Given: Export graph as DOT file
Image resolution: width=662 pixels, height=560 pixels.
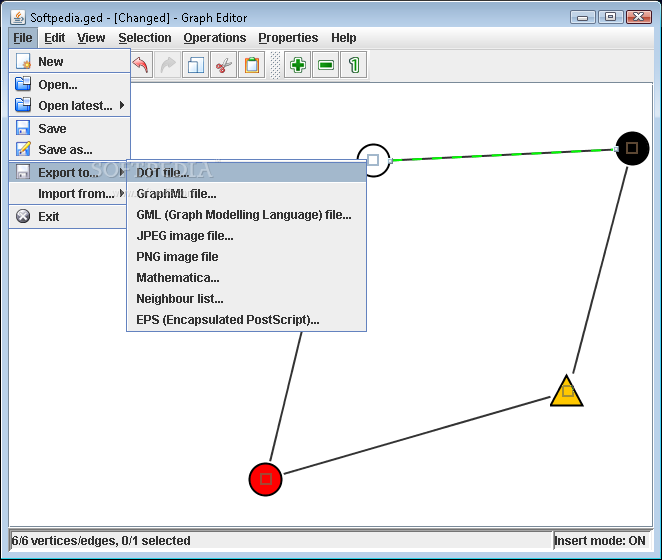Looking at the screenshot, I should point(247,172).
